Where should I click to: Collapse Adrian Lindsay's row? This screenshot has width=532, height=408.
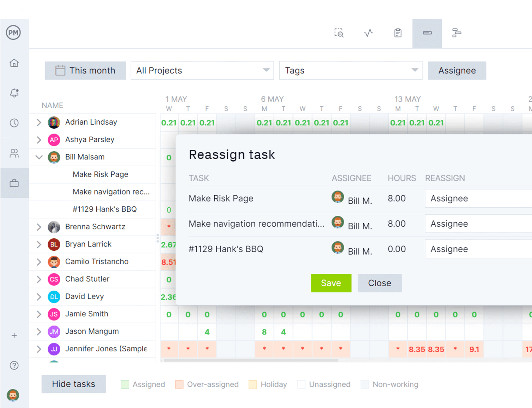click(39, 122)
